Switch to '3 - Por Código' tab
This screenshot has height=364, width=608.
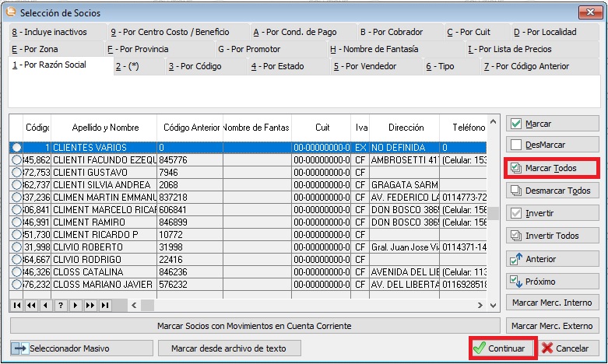pos(196,67)
